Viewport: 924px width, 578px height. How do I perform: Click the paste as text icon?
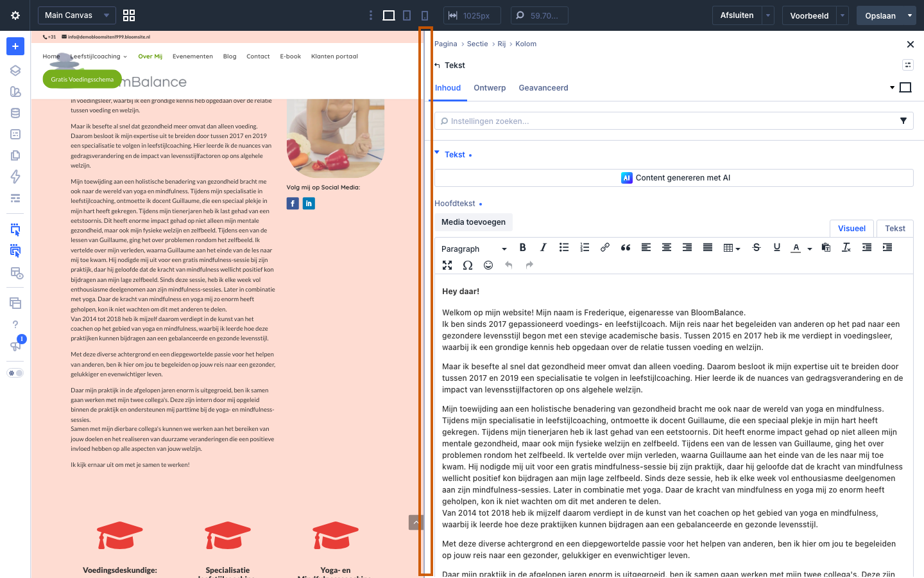(826, 248)
